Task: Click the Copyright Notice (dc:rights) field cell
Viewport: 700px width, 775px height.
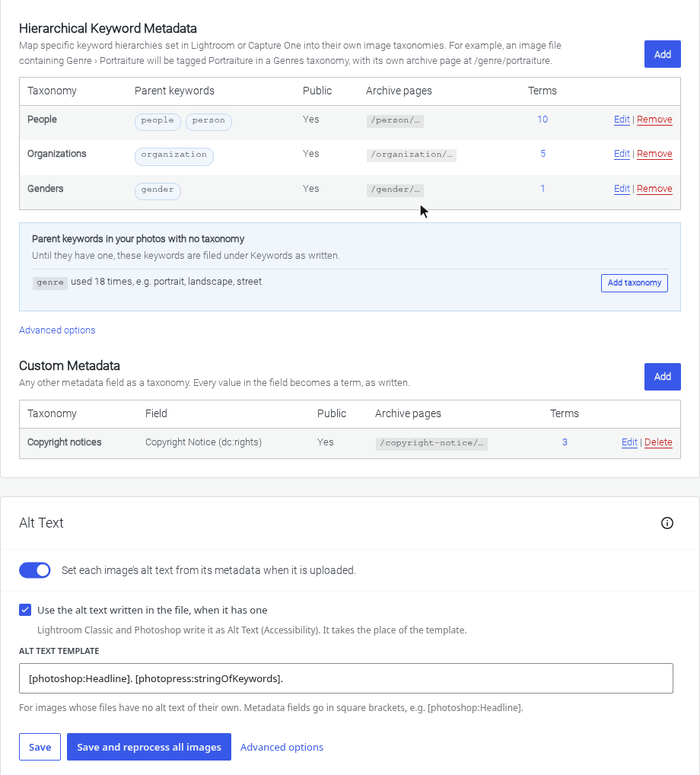Action: point(203,442)
